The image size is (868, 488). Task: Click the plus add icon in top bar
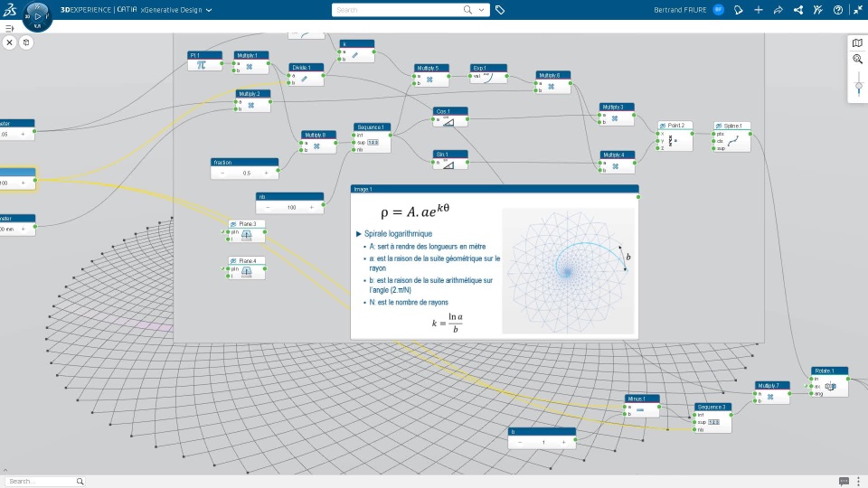[759, 10]
